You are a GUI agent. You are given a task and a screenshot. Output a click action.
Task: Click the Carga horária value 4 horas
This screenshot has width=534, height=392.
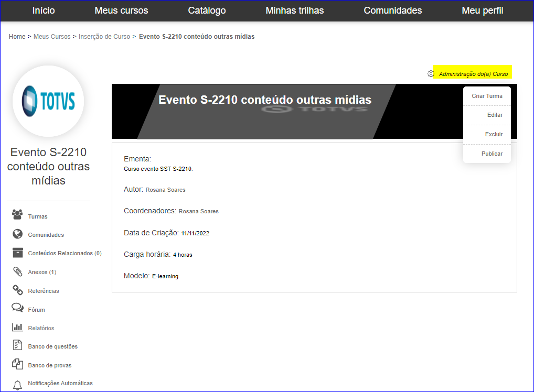tap(183, 255)
